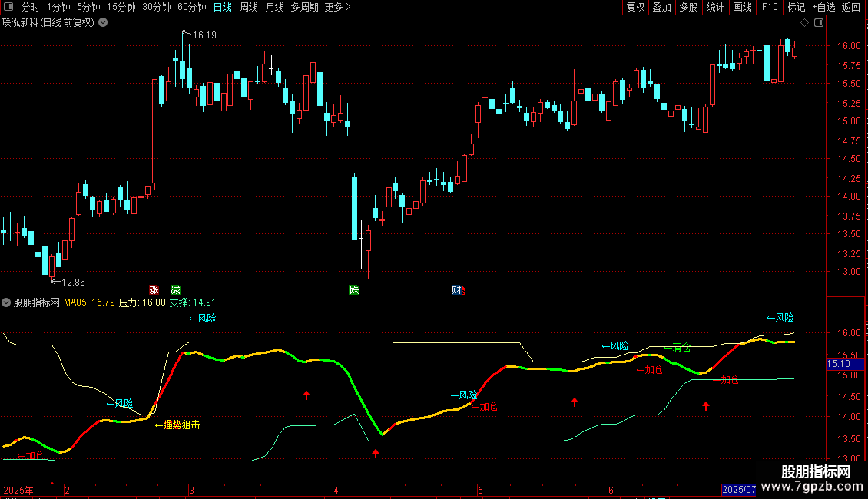Select the 日线 daily period
Viewport: 868px width, 499px height.
[223, 7]
